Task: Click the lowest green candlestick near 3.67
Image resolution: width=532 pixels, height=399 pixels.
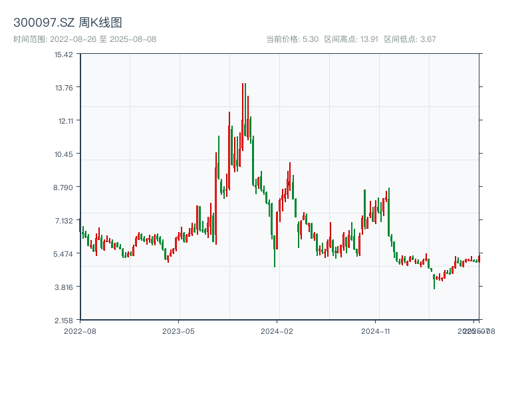Action: pyautogui.click(x=434, y=281)
